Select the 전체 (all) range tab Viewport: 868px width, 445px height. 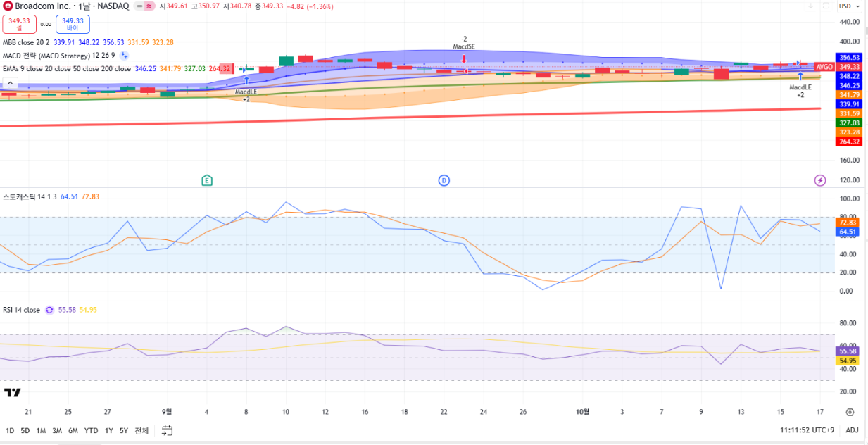141,430
